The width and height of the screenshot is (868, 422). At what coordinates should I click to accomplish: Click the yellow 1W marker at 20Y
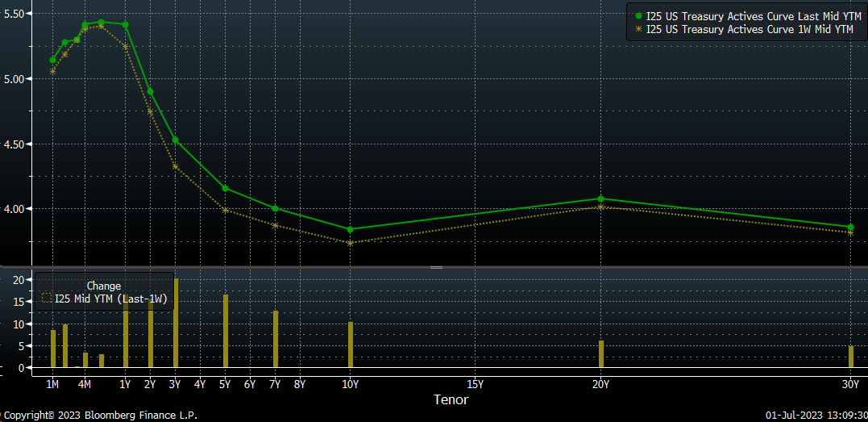[x=600, y=207]
